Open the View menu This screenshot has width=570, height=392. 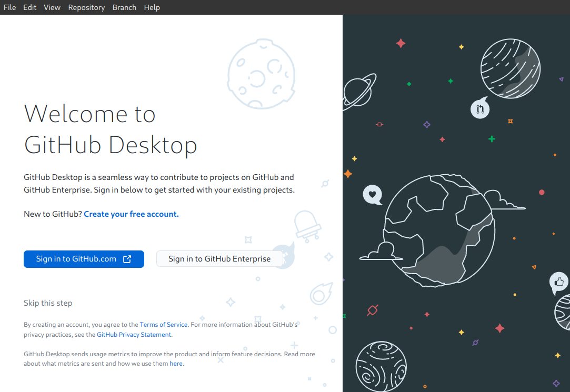click(52, 7)
